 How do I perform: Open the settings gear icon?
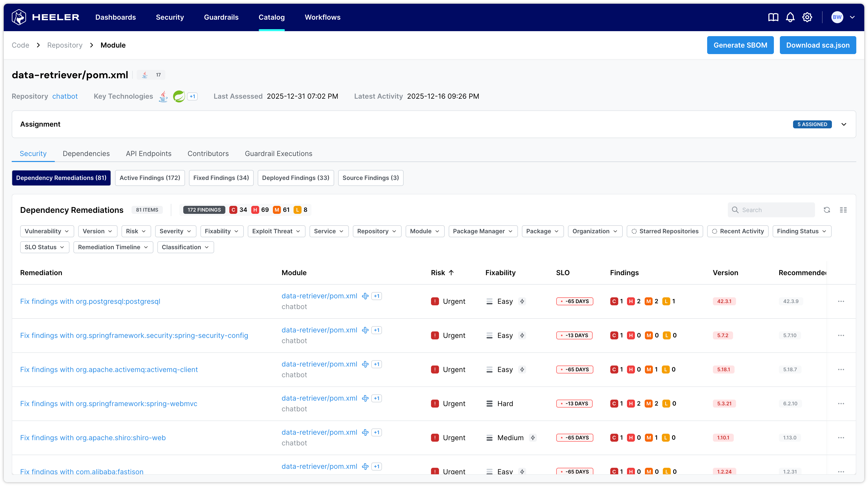807,17
